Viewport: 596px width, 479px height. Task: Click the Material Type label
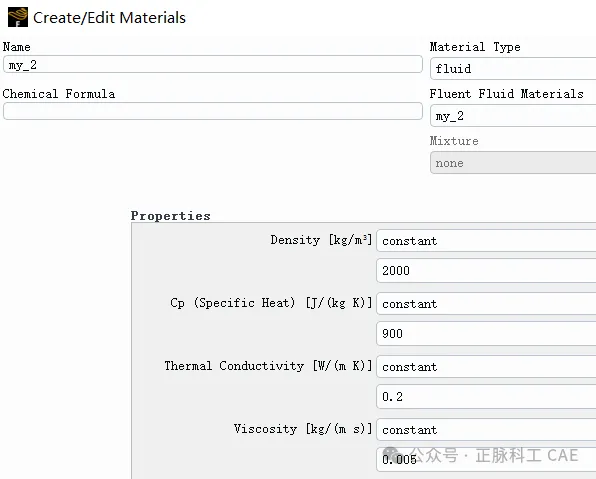(x=475, y=47)
